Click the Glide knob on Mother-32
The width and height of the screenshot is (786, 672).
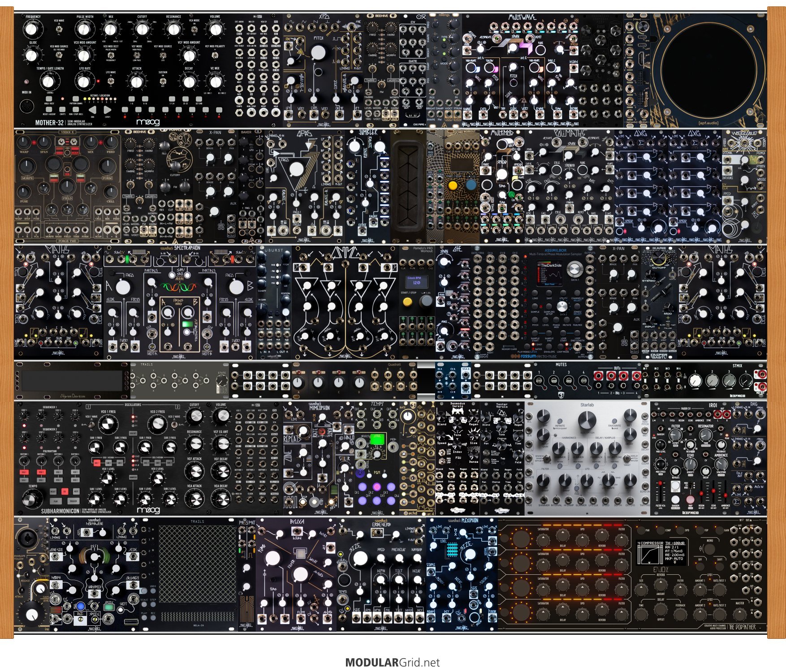point(31,56)
